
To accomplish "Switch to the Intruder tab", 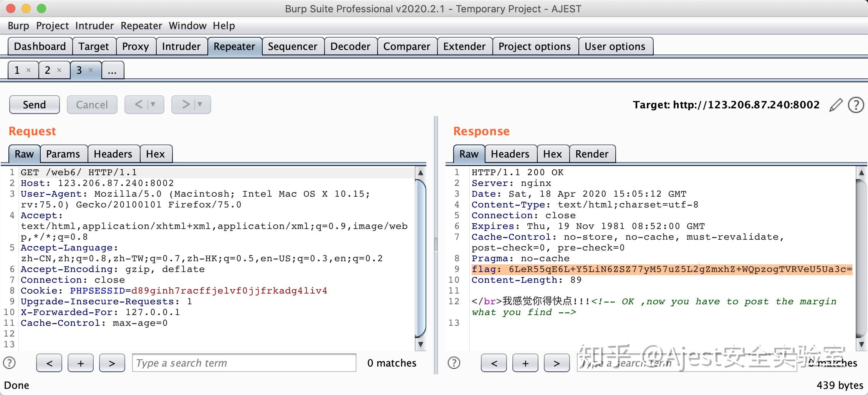I will (x=181, y=46).
